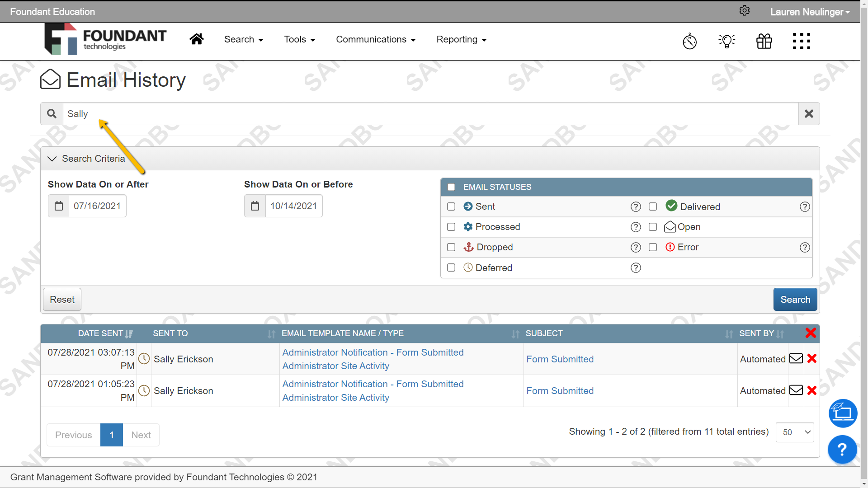Check the Sent email status checkbox
Image resolution: width=868 pixels, height=488 pixels.
(x=451, y=206)
